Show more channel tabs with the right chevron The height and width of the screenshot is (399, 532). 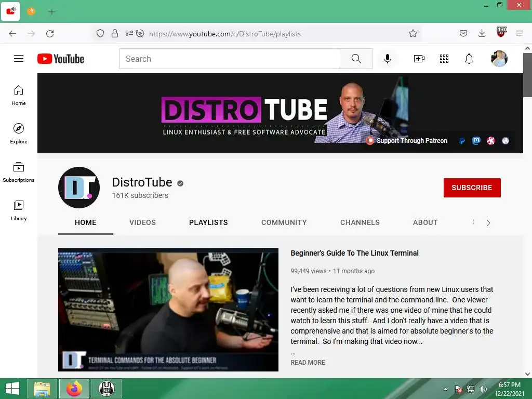(488, 223)
